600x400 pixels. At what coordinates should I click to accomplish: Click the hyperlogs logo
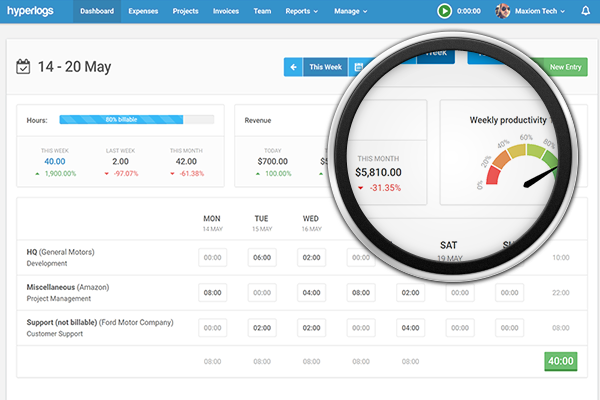[x=30, y=11]
